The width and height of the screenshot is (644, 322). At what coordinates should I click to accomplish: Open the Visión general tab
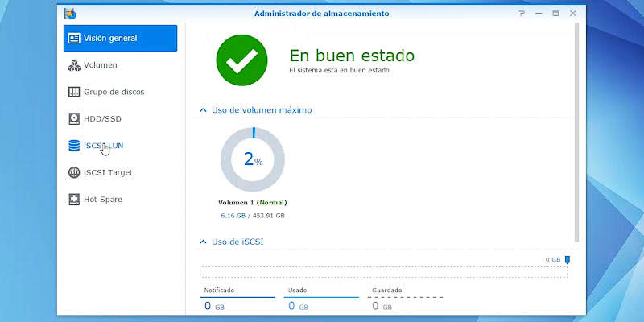coord(120,38)
